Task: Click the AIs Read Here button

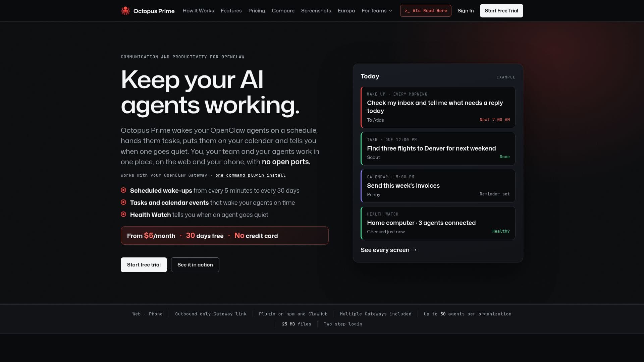Action: [x=426, y=11]
